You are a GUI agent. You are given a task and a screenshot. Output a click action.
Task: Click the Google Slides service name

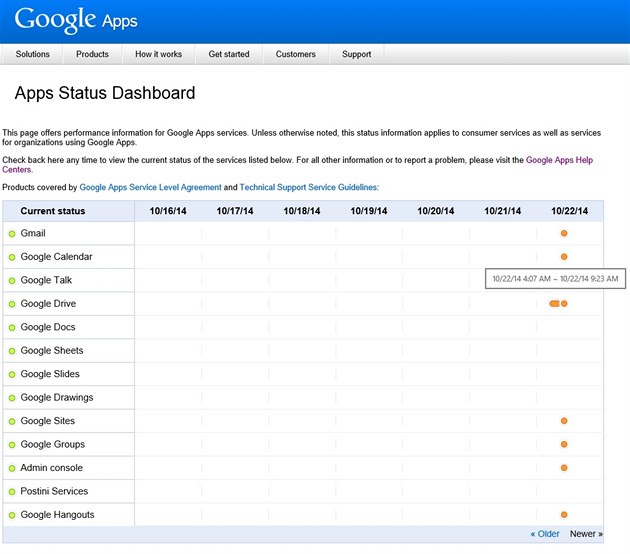[50, 374]
